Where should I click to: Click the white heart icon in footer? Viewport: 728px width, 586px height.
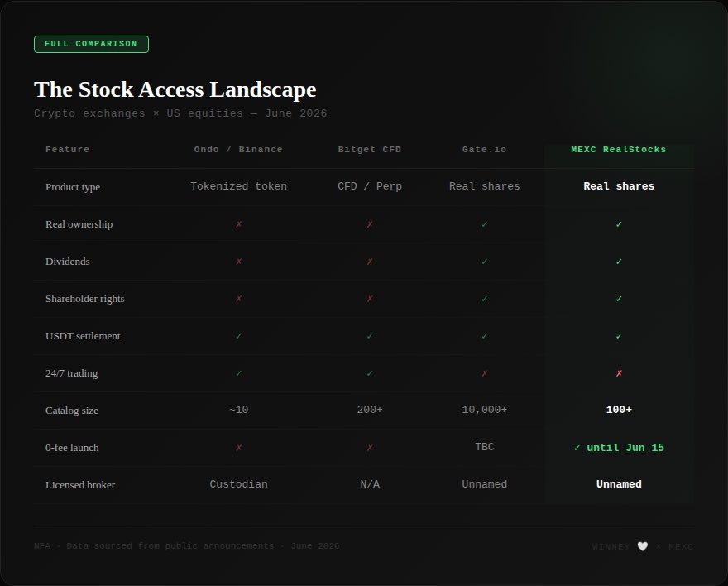point(643,546)
